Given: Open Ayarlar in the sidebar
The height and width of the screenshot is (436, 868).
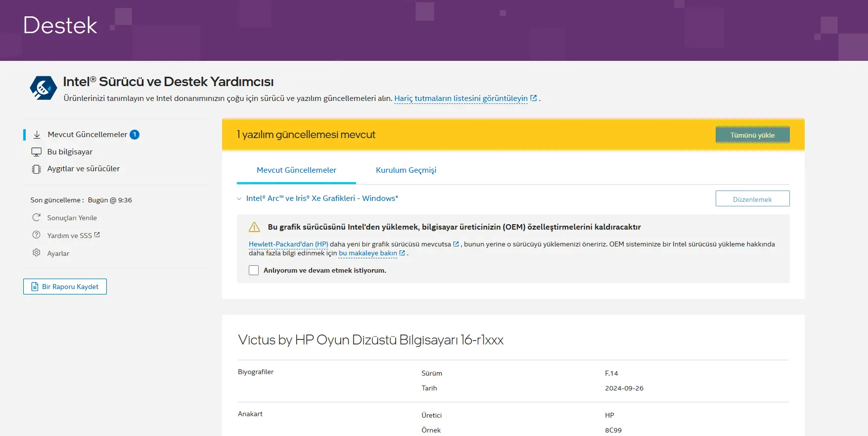Looking at the screenshot, I should pos(58,253).
